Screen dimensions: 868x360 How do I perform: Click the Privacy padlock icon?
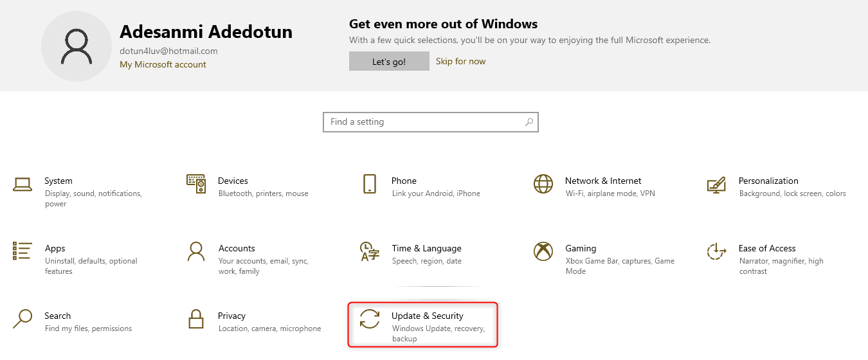coord(196,319)
